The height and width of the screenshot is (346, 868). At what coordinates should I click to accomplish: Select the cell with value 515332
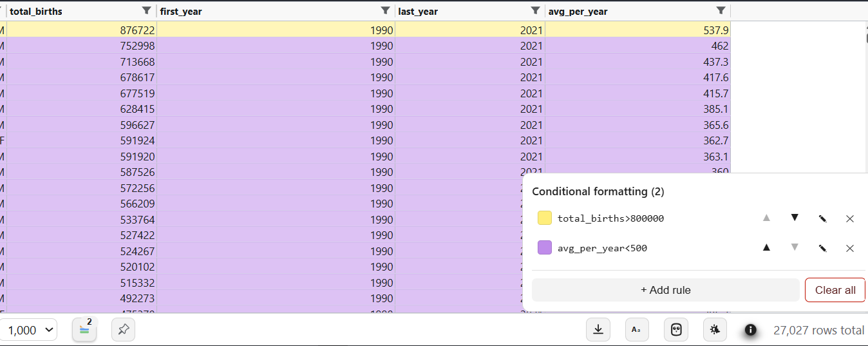(82, 283)
